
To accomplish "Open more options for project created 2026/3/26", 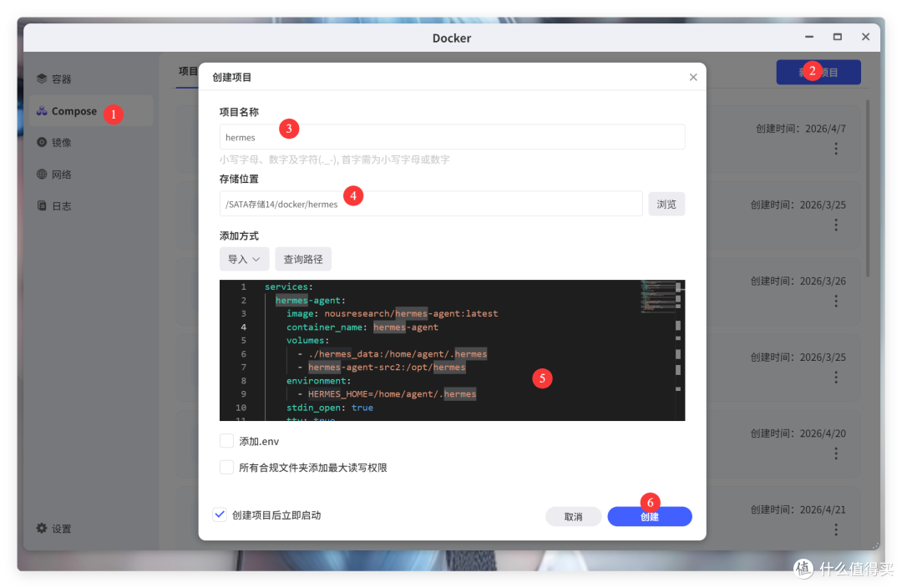I will (836, 301).
